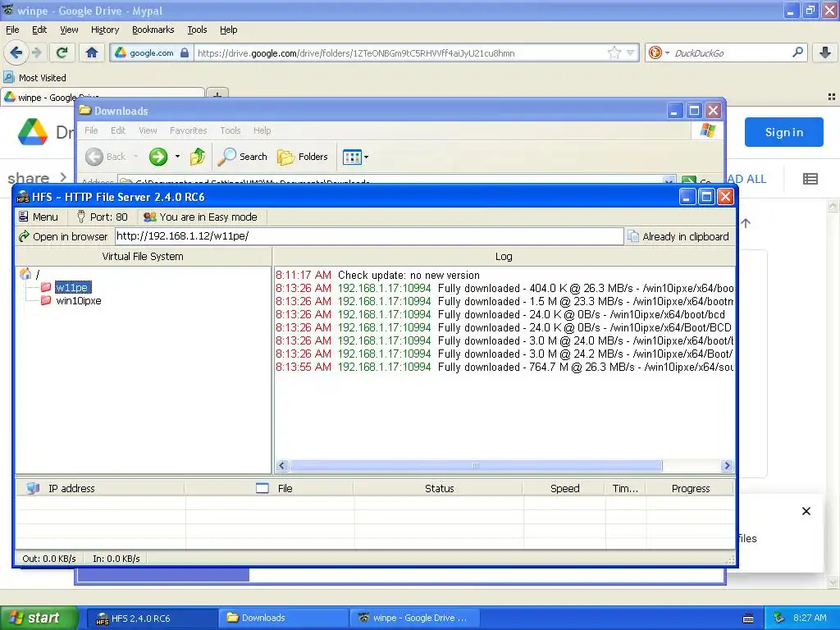Image resolution: width=840 pixels, height=630 pixels.
Task: Select the w11pe folder in the tree
Action: (73, 288)
